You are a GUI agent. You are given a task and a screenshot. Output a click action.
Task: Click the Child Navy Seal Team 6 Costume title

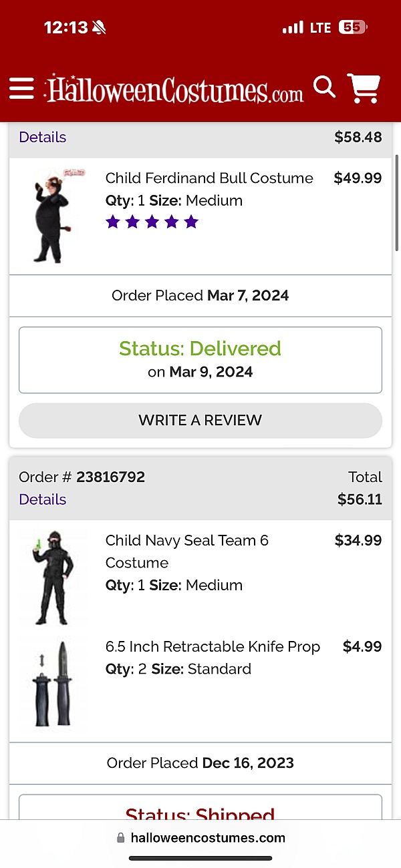point(186,551)
